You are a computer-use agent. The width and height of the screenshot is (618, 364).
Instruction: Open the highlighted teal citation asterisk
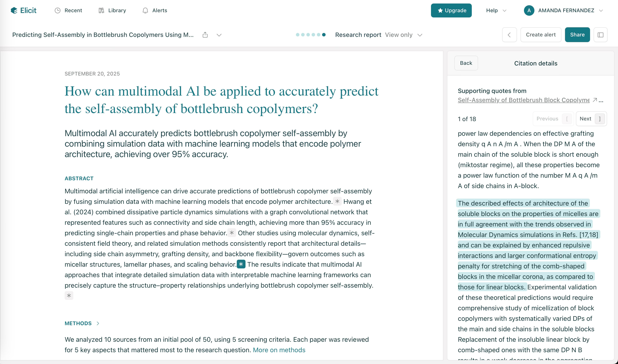pyautogui.click(x=241, y=264)
